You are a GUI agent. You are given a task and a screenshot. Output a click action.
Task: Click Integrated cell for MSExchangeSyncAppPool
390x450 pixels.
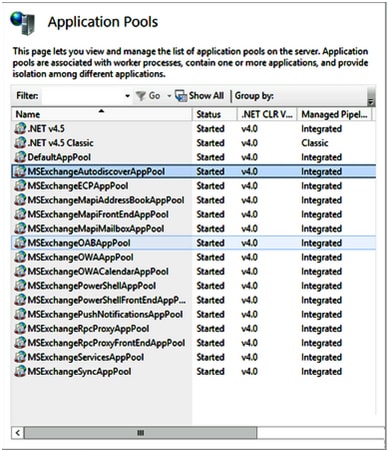[x=322, y=371]
